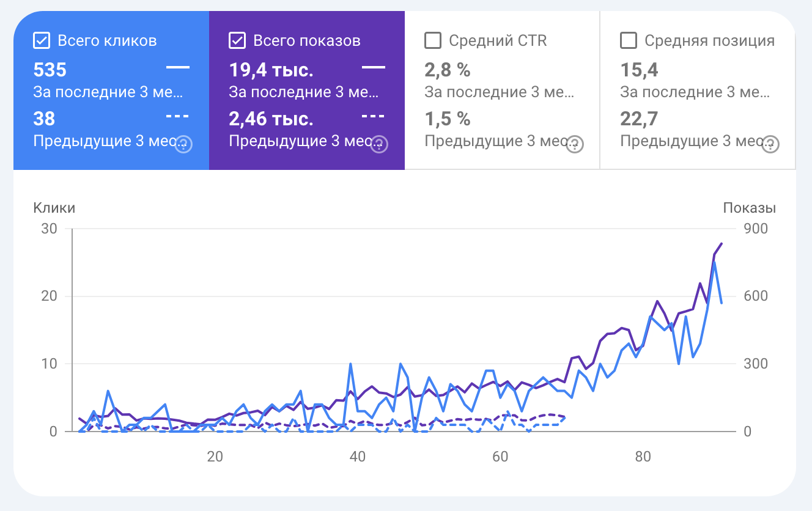Enable the Средняя позиция checkbox
Viewport: 812px width, 511px height.
629,41
